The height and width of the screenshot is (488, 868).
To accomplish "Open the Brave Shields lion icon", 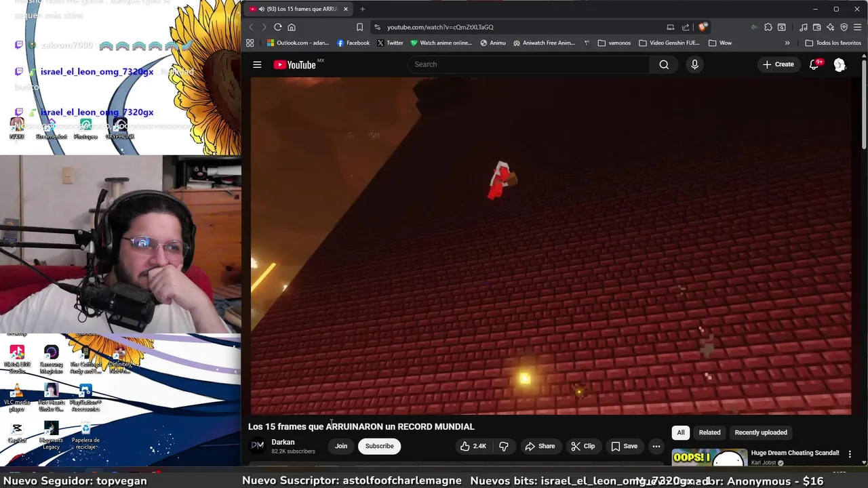I will 703,27.
